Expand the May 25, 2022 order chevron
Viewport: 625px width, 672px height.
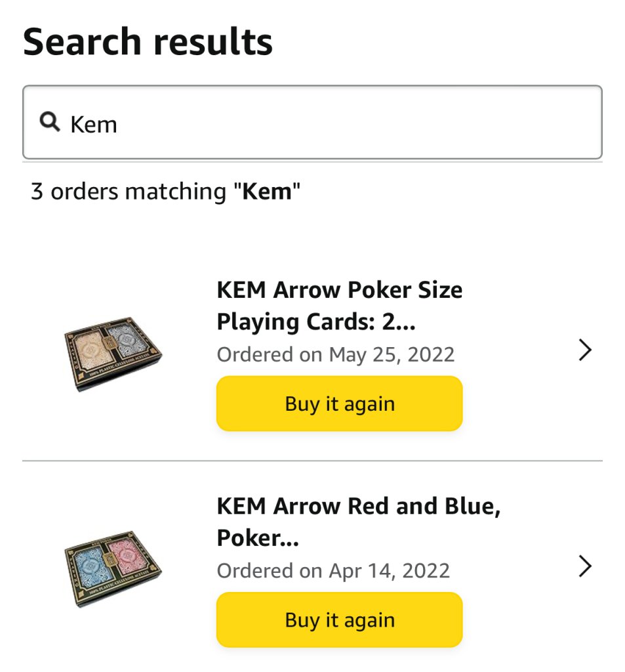tap(585, 350)
